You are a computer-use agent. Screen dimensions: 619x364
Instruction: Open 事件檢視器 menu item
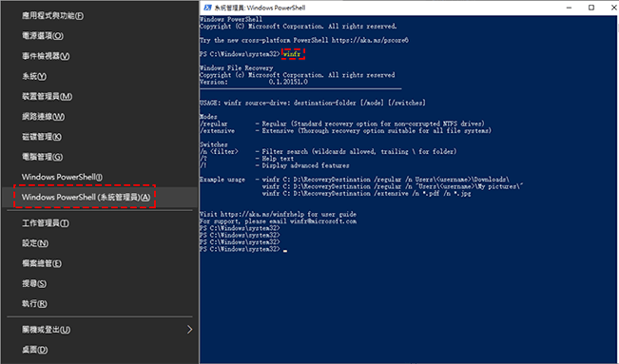[x=46, y=56]
